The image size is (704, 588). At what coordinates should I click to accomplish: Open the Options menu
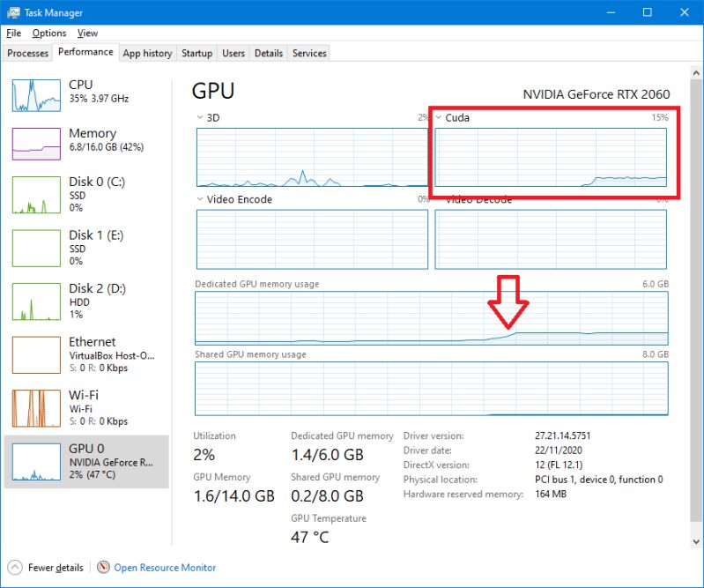(x=49, y=33)
